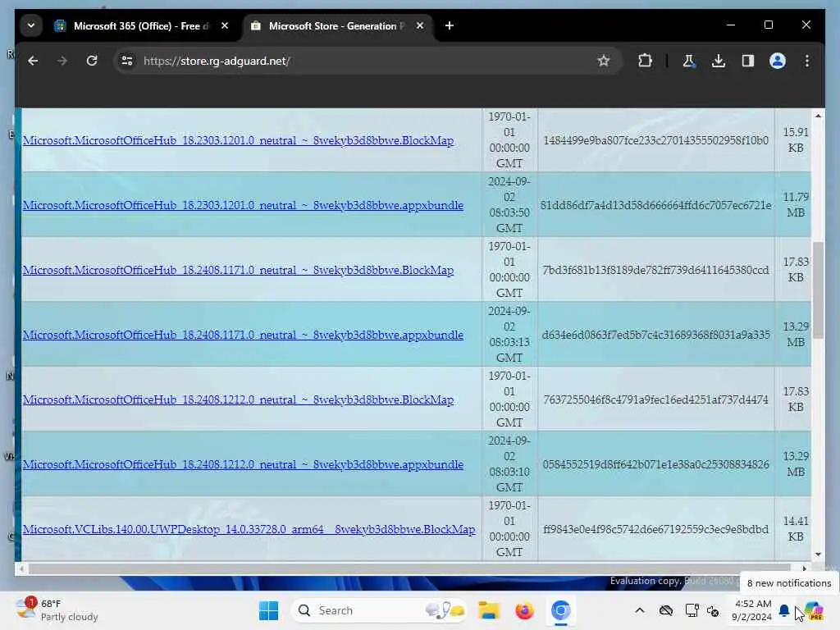Viewport: 840px width, 630px height.
Task: Open the browser side panel
Action: point(748,61)
